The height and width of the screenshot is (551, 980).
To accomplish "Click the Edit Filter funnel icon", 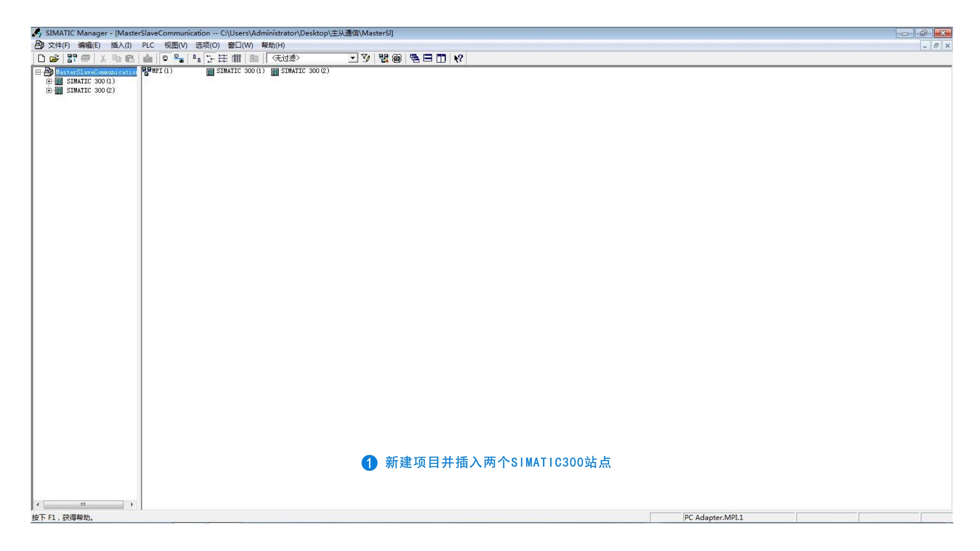I will coord(366,59).
